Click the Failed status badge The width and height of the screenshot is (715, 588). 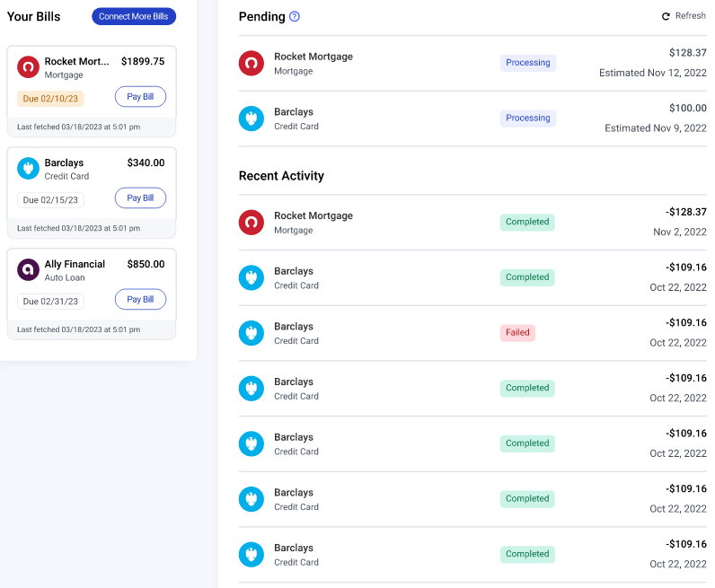coord(517,333)
